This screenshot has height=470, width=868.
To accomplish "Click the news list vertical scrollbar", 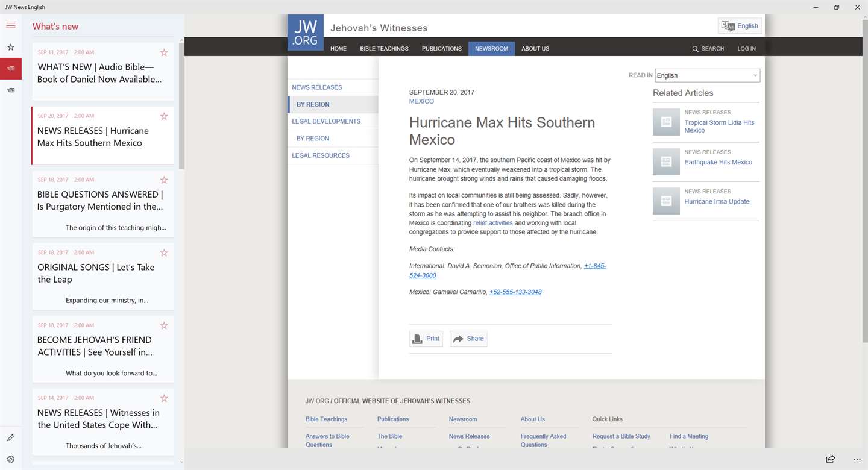I will (x=181, y=105).
